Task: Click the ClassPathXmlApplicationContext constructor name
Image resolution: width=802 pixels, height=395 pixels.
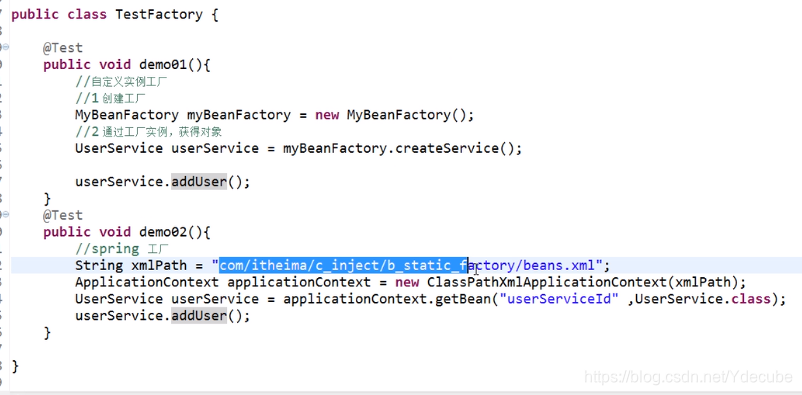Action: (546, 282)
